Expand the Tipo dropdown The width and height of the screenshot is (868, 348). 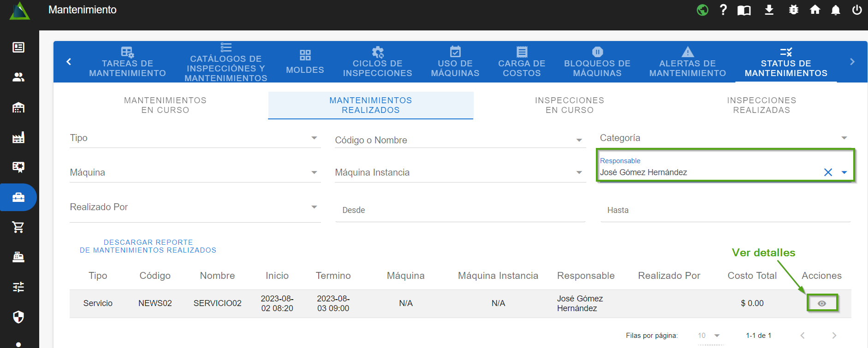(x=314, y=138)
